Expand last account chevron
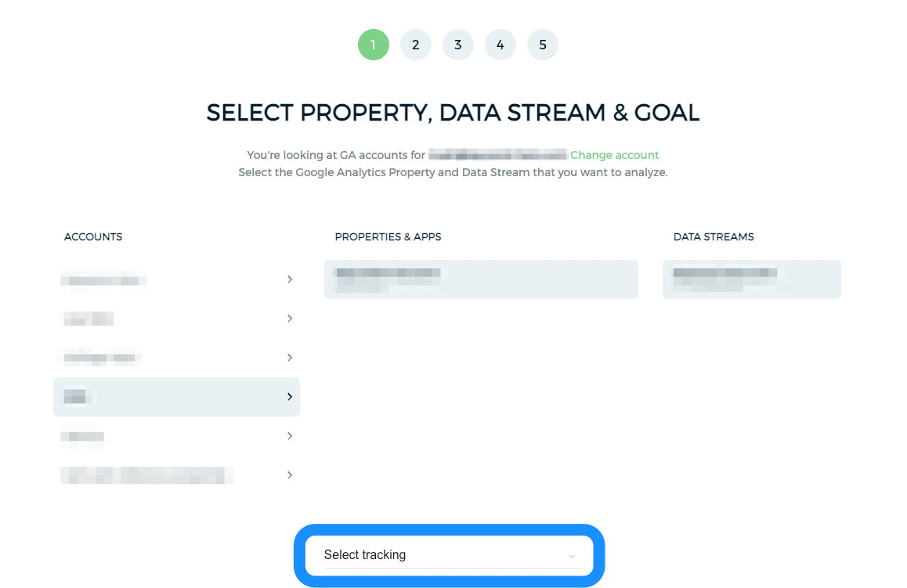Screen dimensions: 907x588 pos(290,475)
